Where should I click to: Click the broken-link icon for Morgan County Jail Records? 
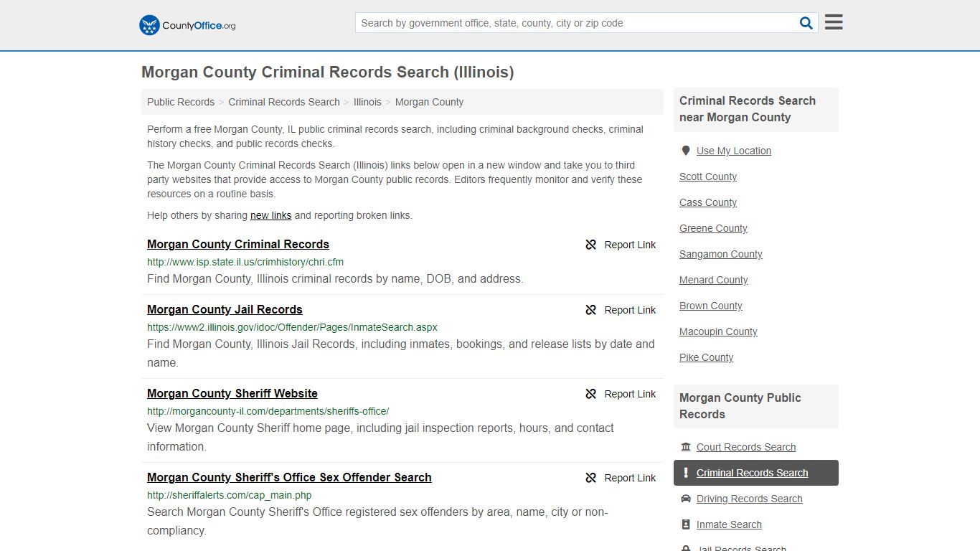(x=591, y=310)
